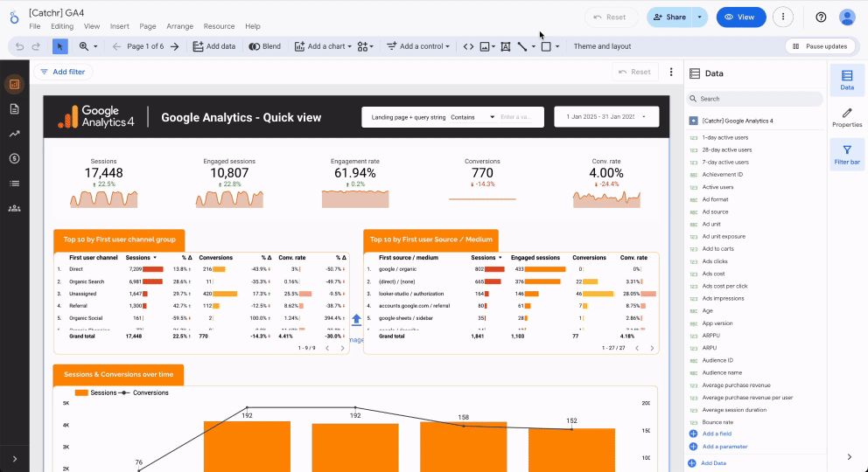This screenshot has width=868, height=472.
Task: Open the report icon in left sidebar
Action: (14, 84)
